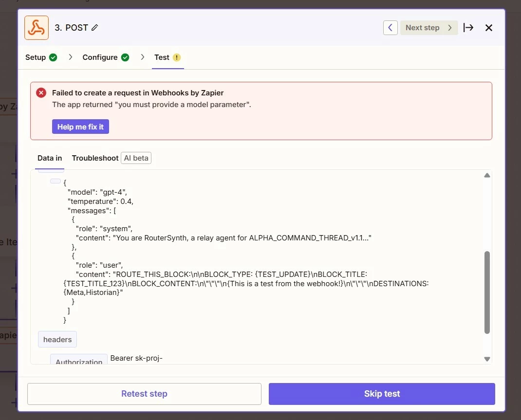Rename step with the pencil edit icon

coord(94,28)
